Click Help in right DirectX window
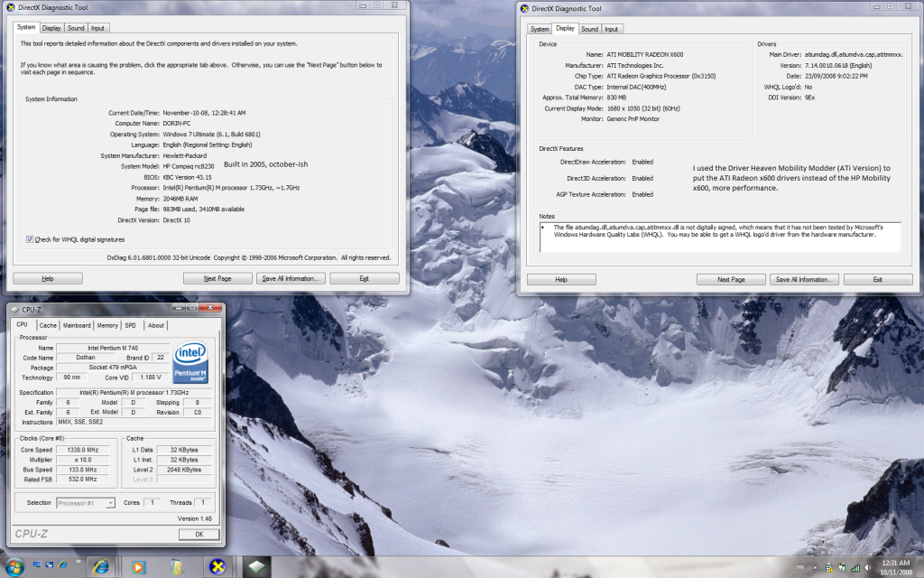 point(561,280)
